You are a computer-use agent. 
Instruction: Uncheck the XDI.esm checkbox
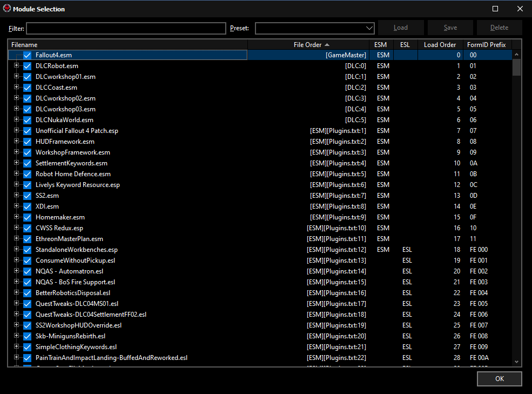(x=27, y=206)
